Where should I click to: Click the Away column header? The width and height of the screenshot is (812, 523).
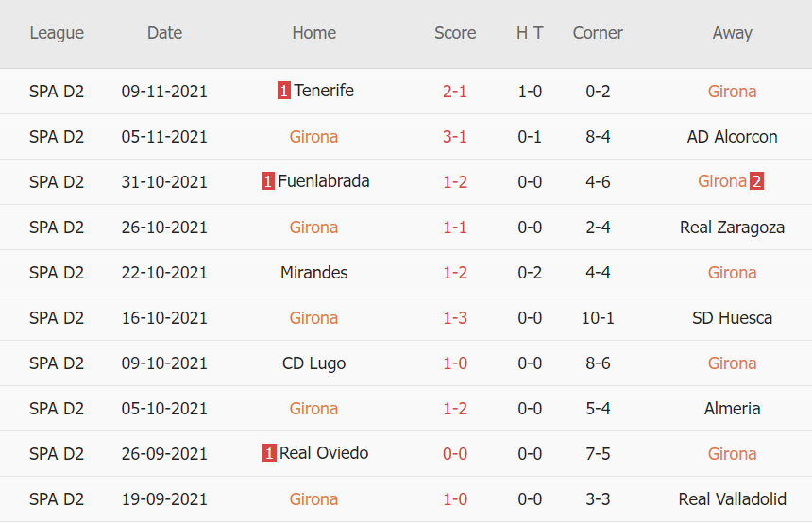point(732,33)
